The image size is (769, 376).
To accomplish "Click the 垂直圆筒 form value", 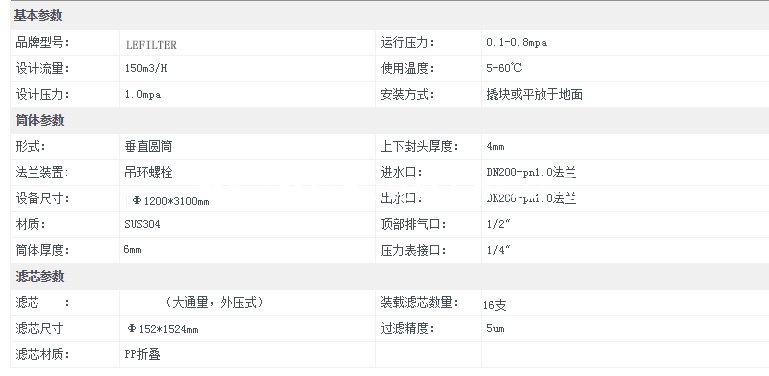I will (149, 146).
